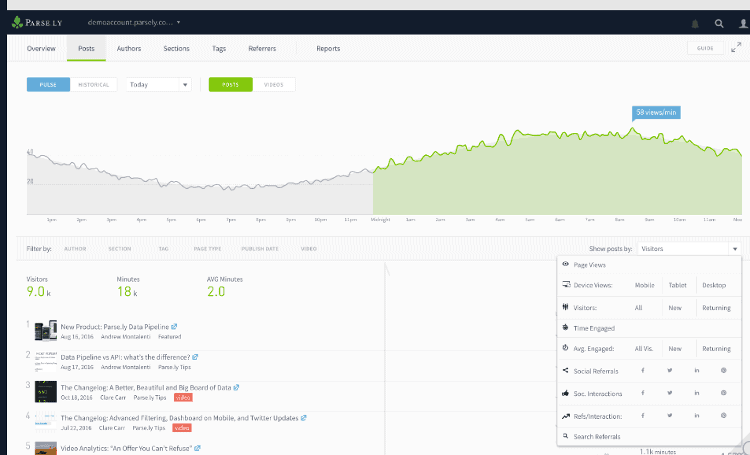Select Returning in the Visitors row
Image resolution: width=750 pixels, height=455 pixels.
(x=717, y=308)
